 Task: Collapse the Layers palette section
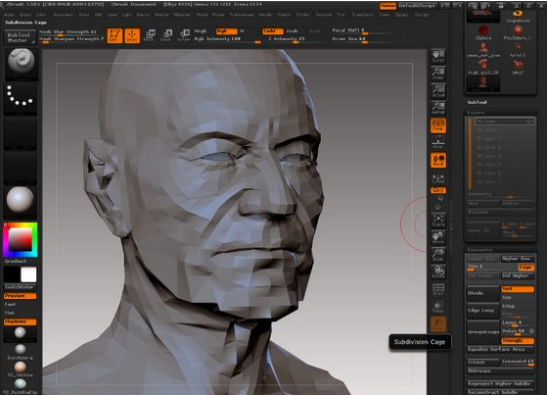click(x=476, y=113)
